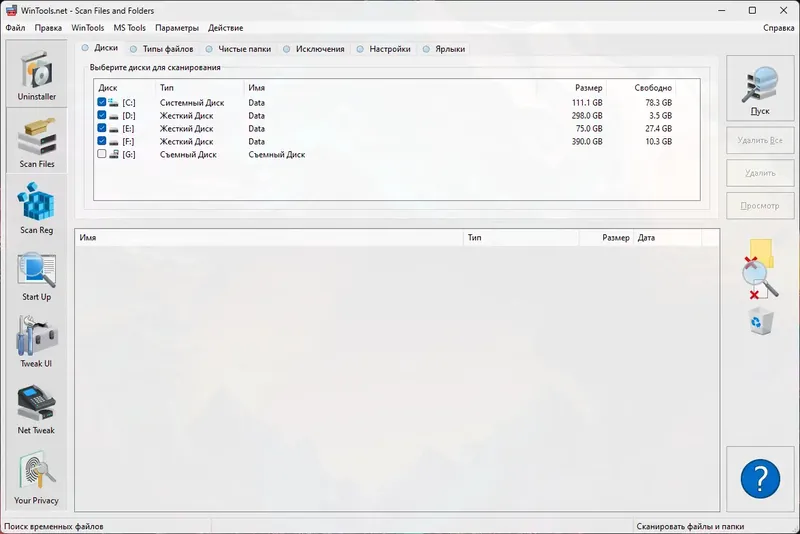Switch to the Настройки tab

(384, 49)
